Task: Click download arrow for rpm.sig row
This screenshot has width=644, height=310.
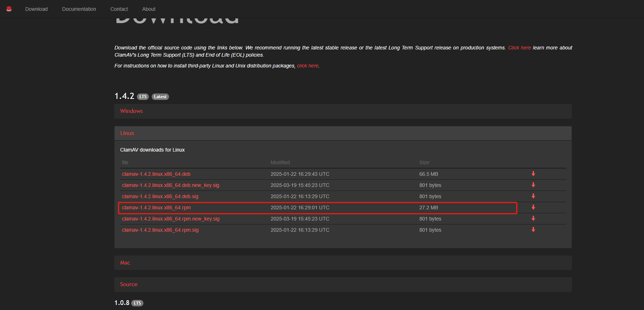Action: tap(533, 230)
